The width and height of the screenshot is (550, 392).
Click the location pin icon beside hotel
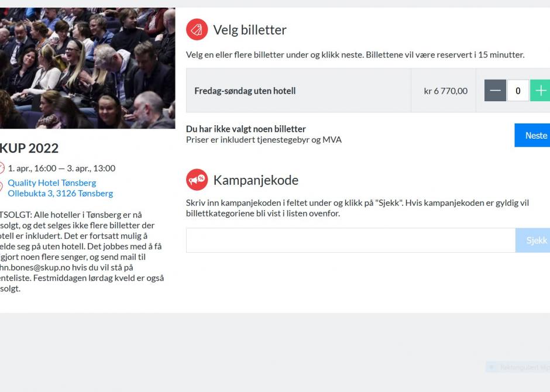click(1, 187)
